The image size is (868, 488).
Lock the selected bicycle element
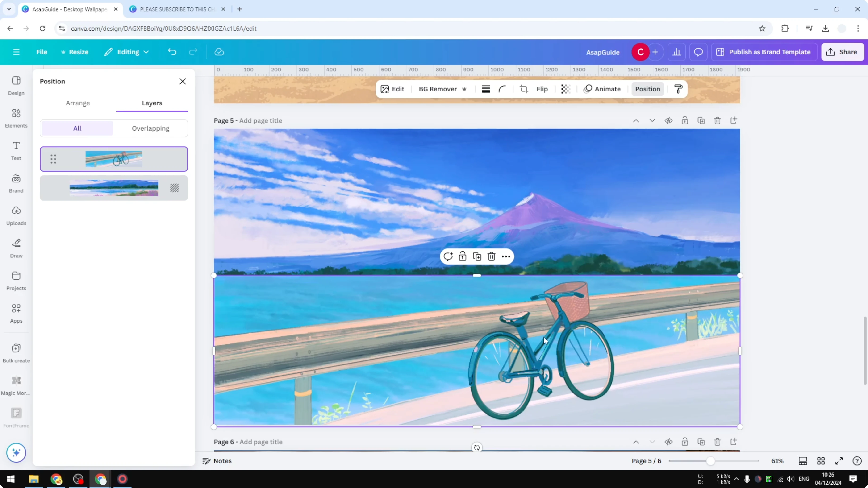(x=462, y=256)
